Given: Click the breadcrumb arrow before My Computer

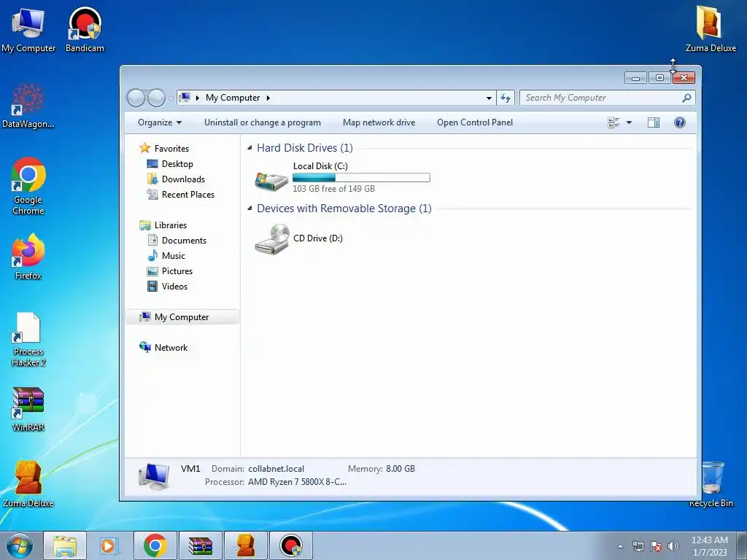Looking at the screenshot, I should click(x=198, y=98).
